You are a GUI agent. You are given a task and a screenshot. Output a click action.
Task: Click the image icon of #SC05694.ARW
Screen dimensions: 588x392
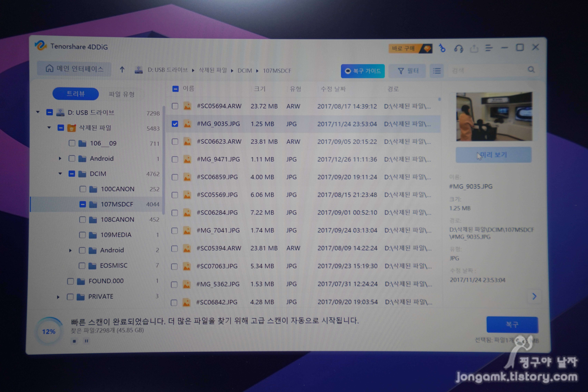tap(187, 106)
